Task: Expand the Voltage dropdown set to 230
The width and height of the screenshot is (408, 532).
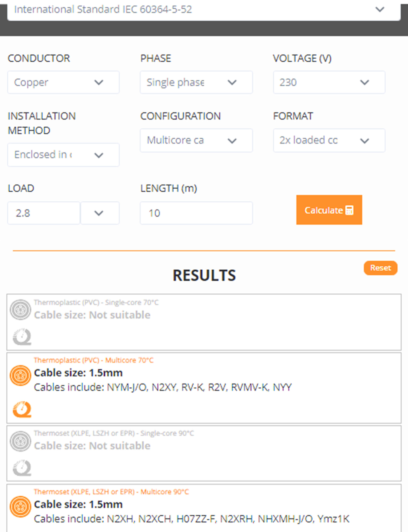Action: click(329, 82)
